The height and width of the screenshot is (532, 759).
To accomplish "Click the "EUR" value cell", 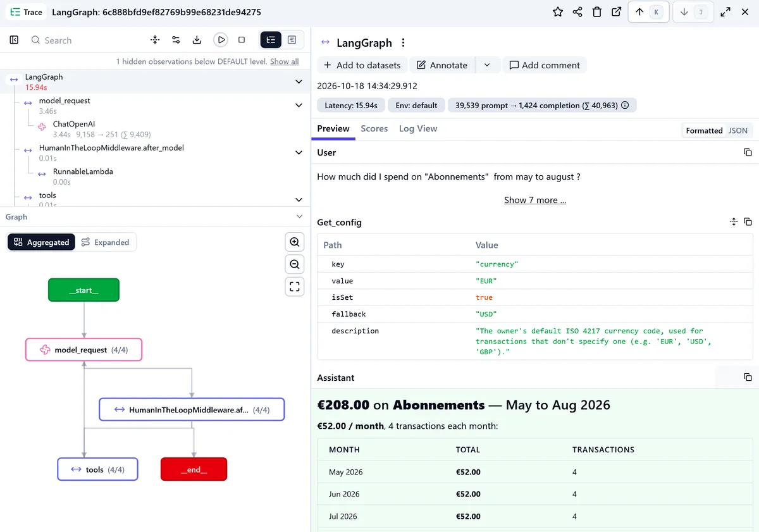I will [486, 281].
